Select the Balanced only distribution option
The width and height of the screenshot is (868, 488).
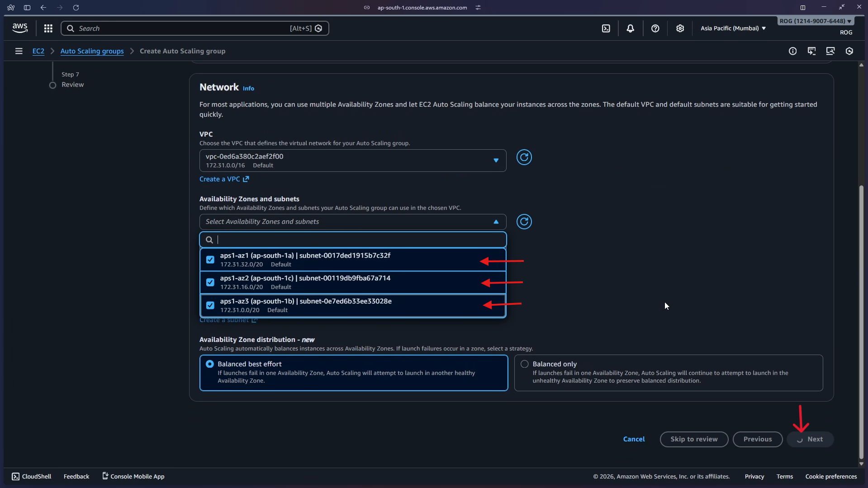tap(524, 364)
